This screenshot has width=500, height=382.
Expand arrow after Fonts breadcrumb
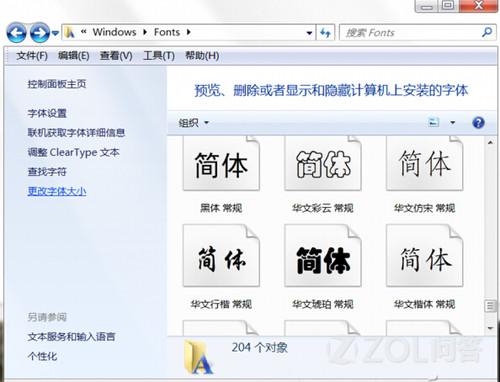189,32
